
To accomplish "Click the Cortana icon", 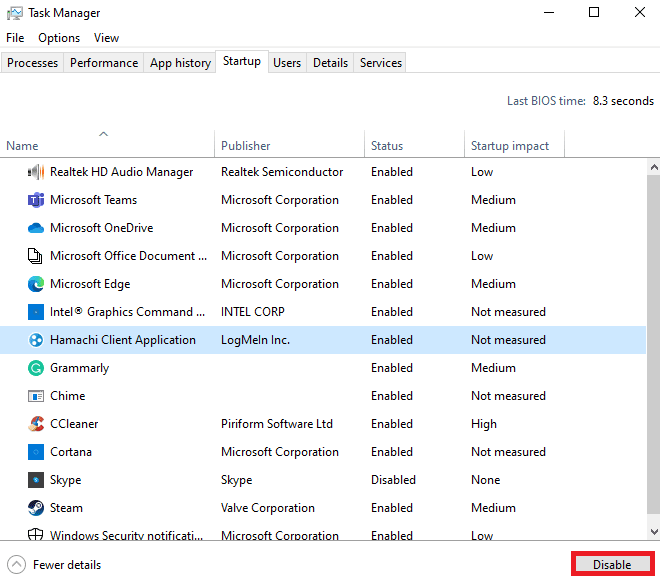I will tap(36, 452).
